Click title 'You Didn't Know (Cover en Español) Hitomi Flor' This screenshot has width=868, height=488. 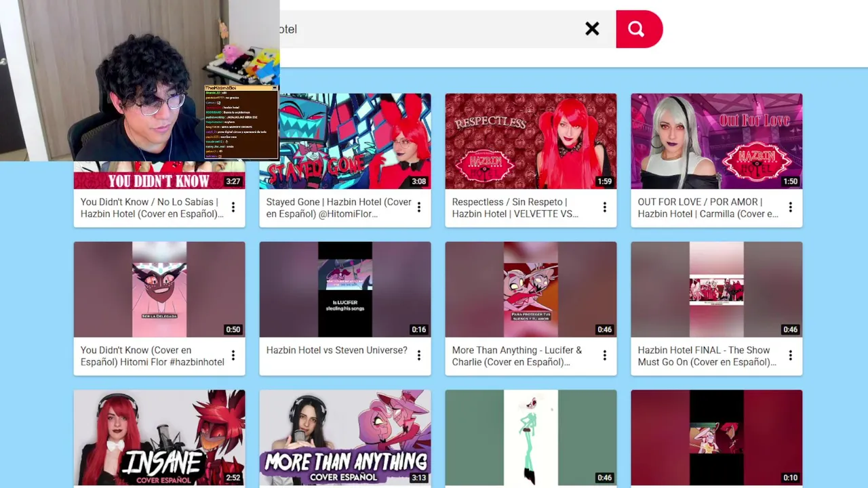pos(153,357)
